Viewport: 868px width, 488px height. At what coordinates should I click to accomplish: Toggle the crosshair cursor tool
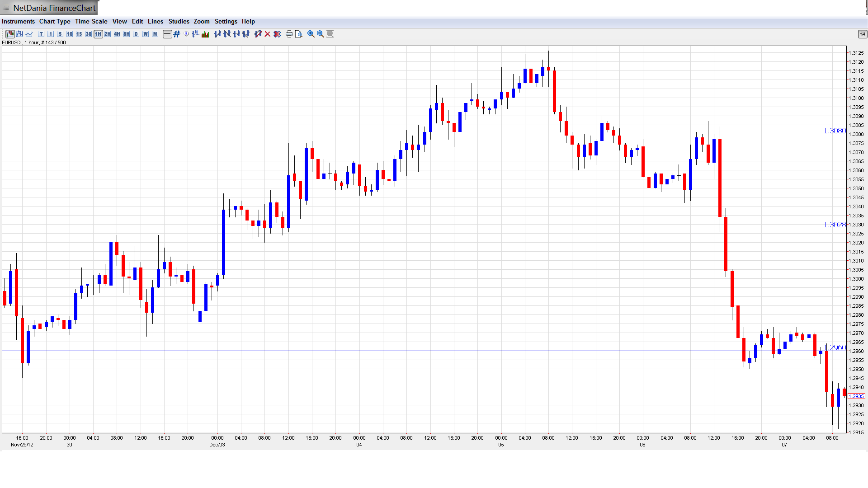(x=167, y=34)
